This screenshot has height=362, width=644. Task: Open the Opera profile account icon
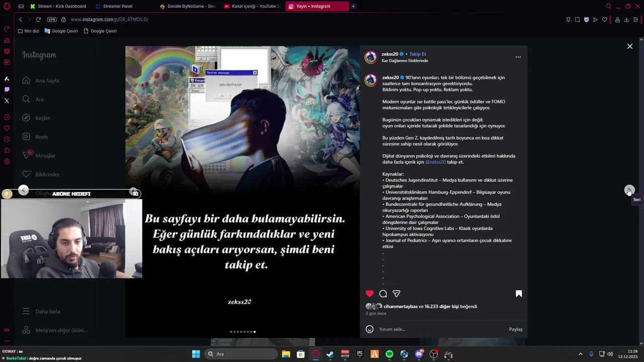point(617,20)
